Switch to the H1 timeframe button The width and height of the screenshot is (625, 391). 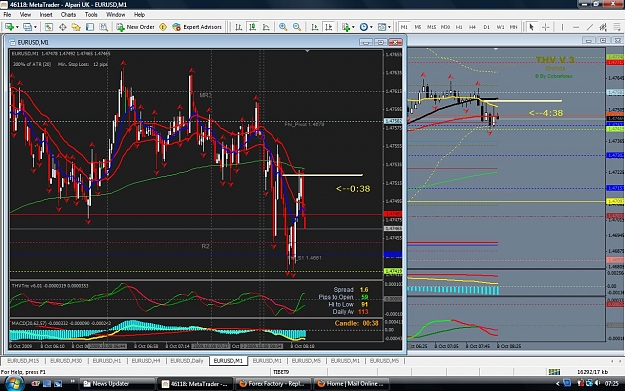pyautogui.click(x=459, y=27)
